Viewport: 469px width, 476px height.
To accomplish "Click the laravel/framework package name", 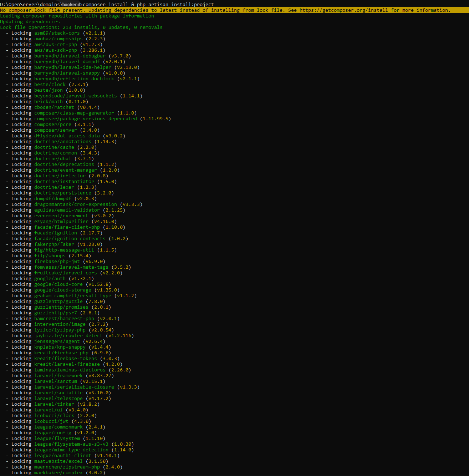I will 58,376.
